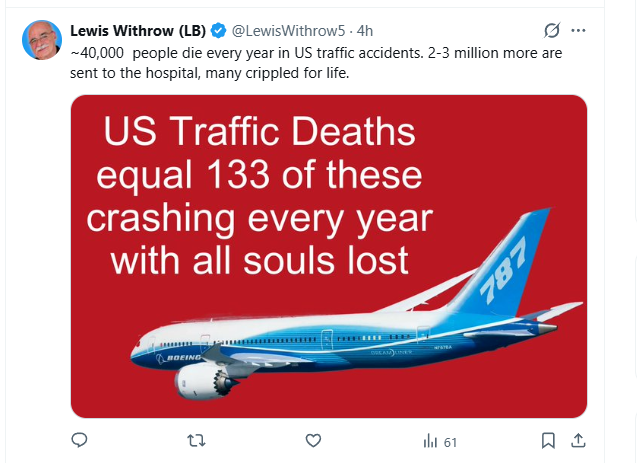This screenshot has height=463, width=637.
Task: Like the post with the heart icon
Action: [x=313, y=440]
